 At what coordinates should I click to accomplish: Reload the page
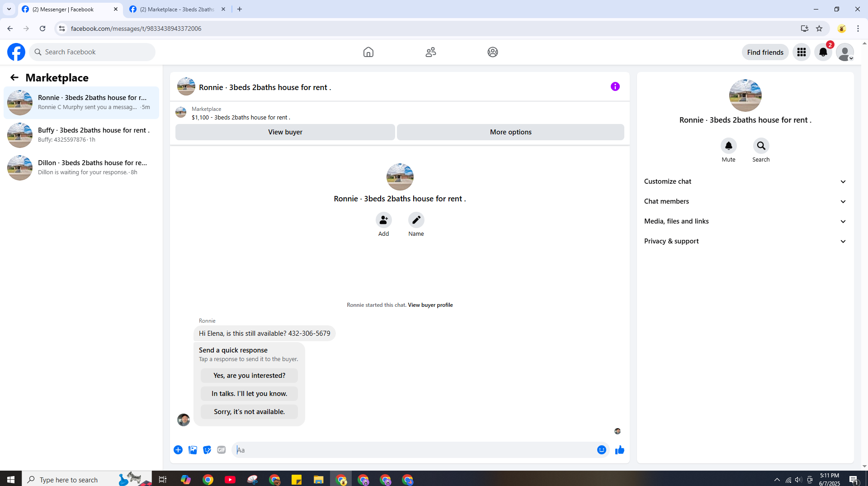42,29
